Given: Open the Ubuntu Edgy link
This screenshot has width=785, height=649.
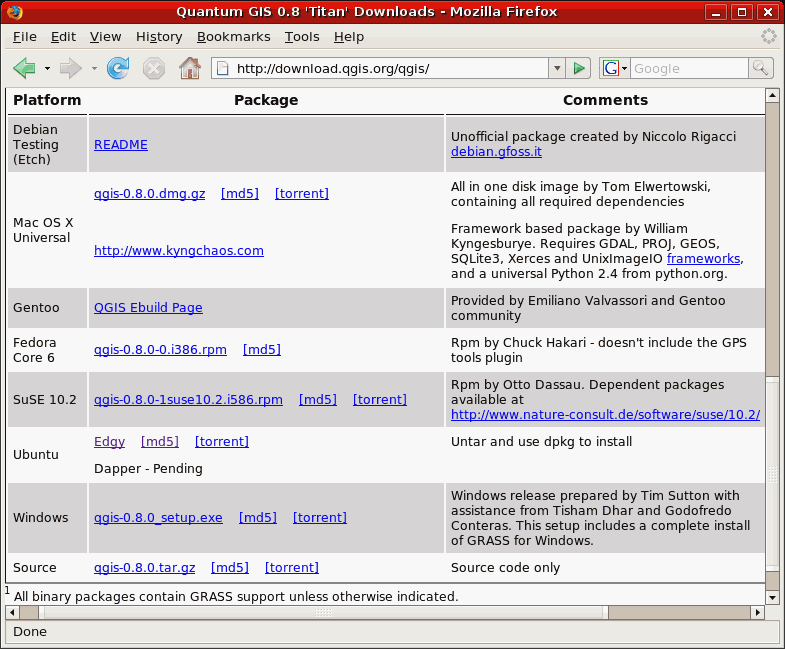Looking at the screenshot, I should (109, 442).
